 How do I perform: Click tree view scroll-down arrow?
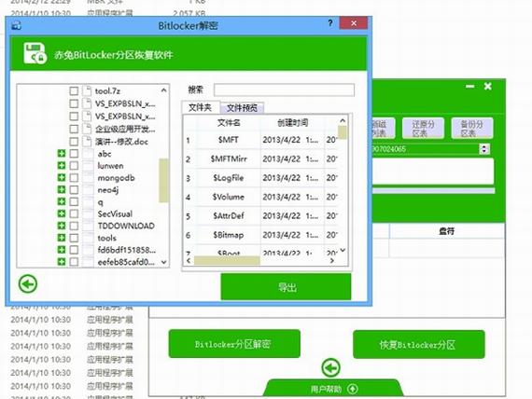163,262
